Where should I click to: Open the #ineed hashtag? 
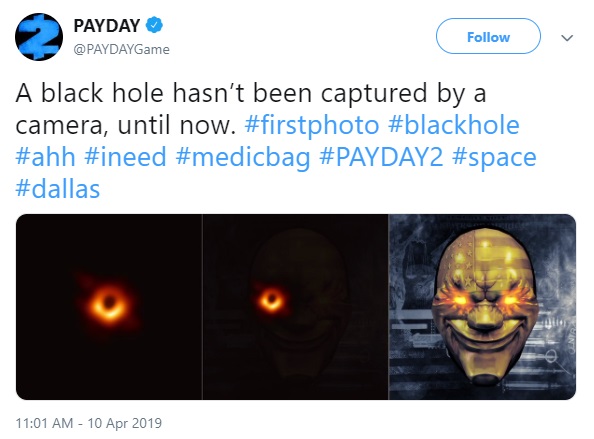coord(125,157)
